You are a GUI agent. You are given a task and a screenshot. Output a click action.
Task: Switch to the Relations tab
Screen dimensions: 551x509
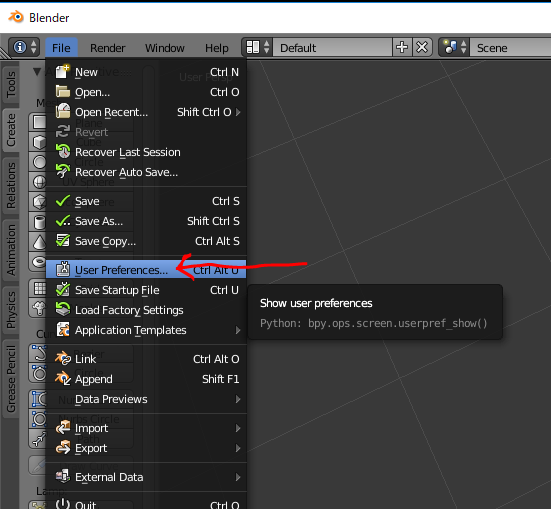click(11, 185)
